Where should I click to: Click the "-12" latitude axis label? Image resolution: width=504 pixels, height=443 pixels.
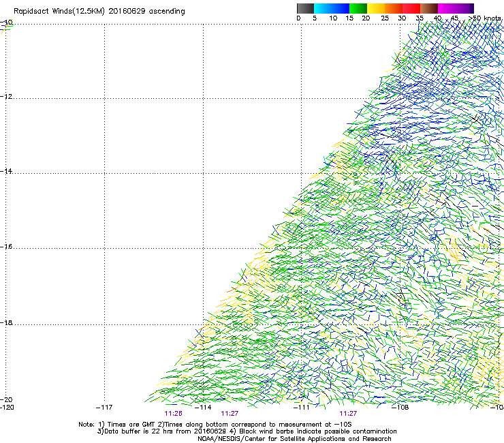[x=6, y=97]
